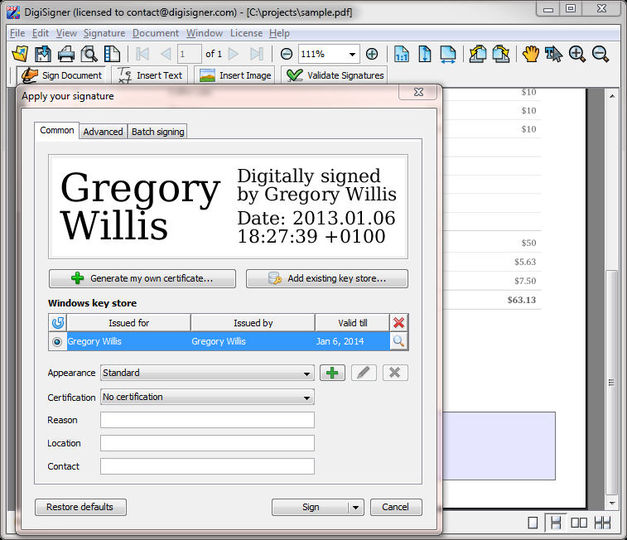
Task: Open the Edit menu
Action: (x=40, y=33)
